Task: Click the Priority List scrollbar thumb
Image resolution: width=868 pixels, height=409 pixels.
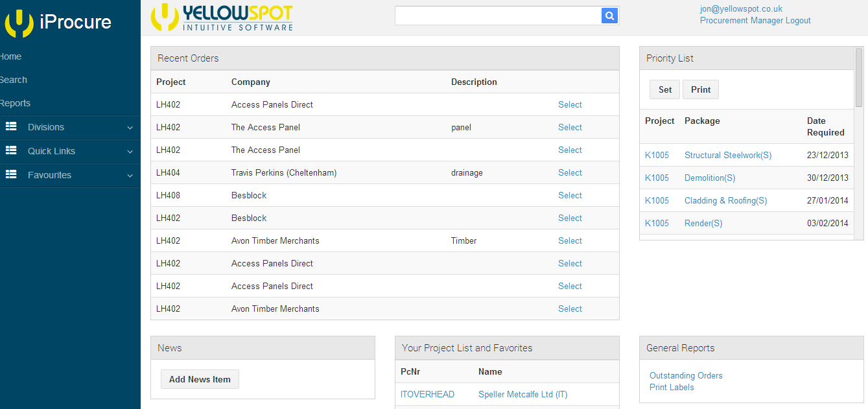Action: point(859,76)
